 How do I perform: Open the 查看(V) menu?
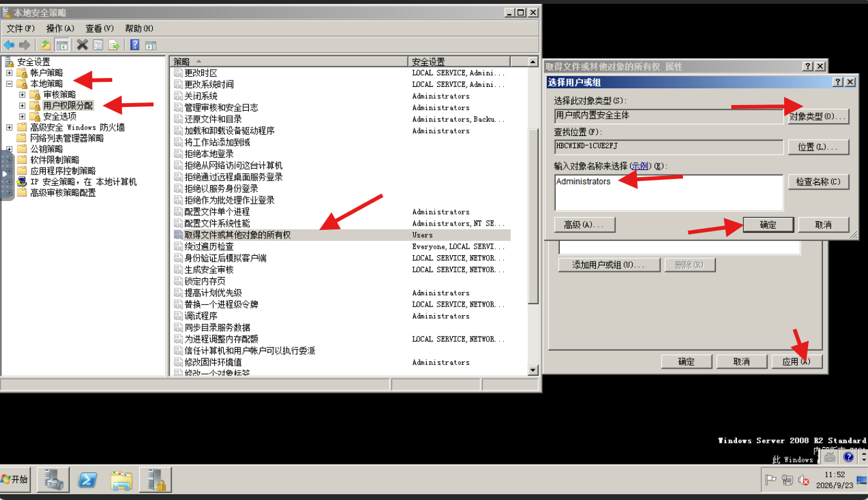pyautogui.click(x=99, y=28)
